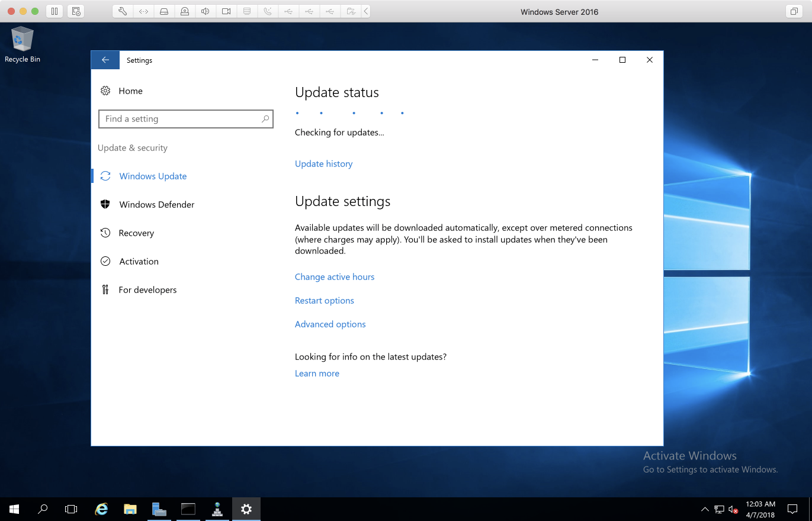Image resolution: width=812 pixels, height=521 pixels.
Task: Open File Explorer from the taskbar
Action: (x=130, y=509)
